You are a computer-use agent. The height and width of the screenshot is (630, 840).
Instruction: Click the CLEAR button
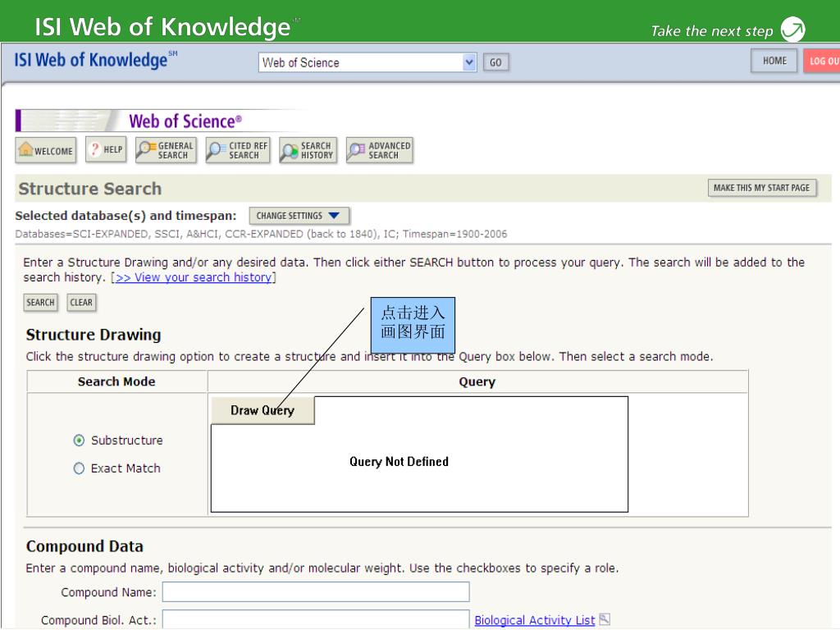tap(81, 303)
